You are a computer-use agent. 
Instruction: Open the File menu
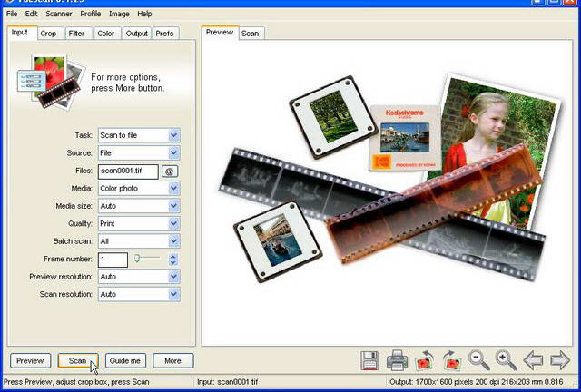12,14
